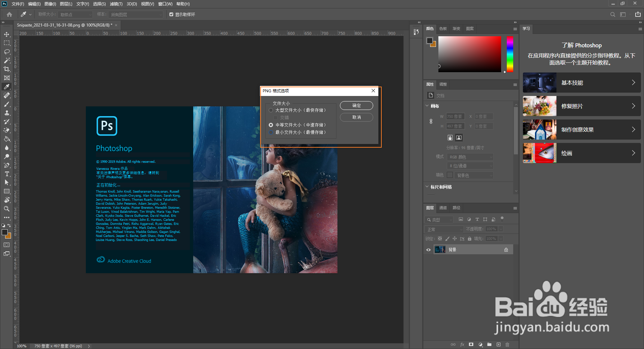Select the History Brush tool
The height and width of the screenshot is (349, 644).
(7, 121)
